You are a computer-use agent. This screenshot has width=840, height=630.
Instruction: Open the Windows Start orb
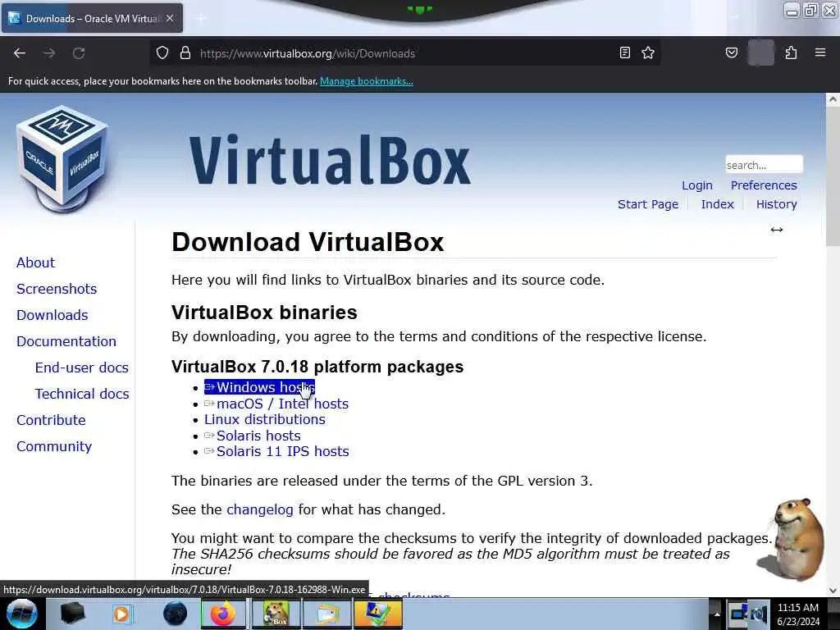click(22, 614)
